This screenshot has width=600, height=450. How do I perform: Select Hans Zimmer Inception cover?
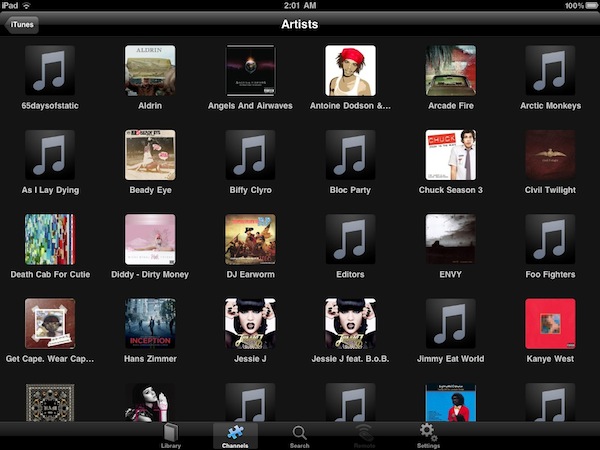[150, 323]
